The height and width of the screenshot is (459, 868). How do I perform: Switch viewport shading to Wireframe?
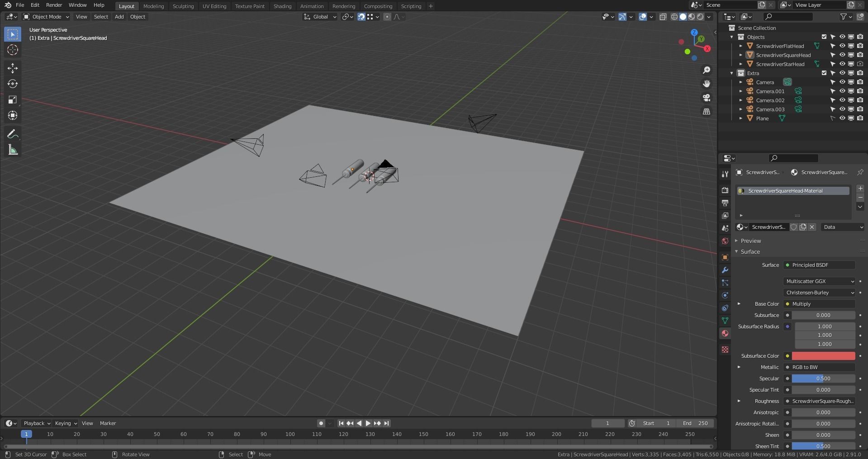674,17
